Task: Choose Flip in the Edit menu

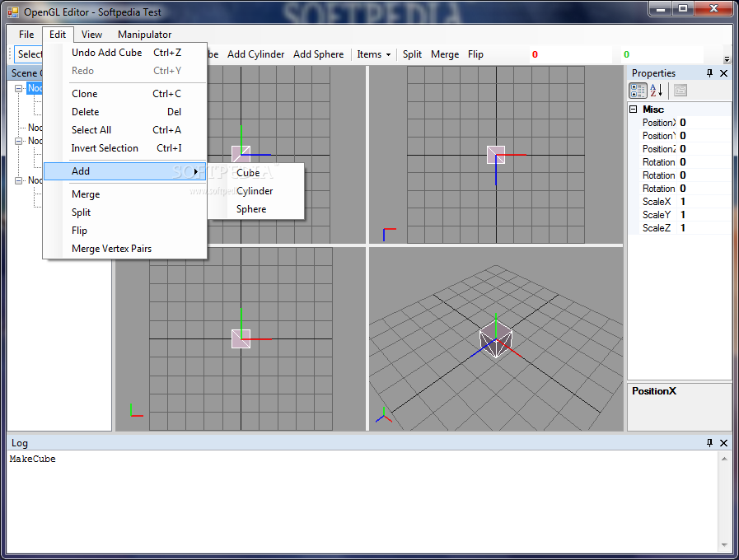Action: 125,231
